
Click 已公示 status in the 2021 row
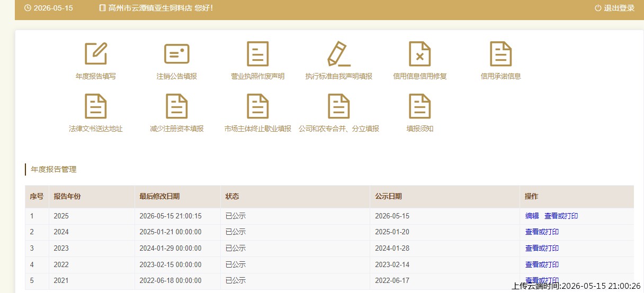pos(236,280)
